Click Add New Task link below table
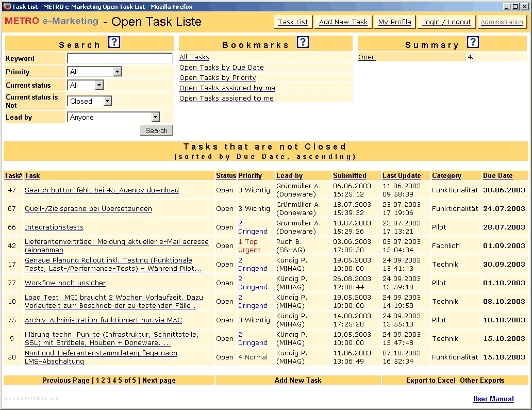The image size is (532, 410). 298,380
